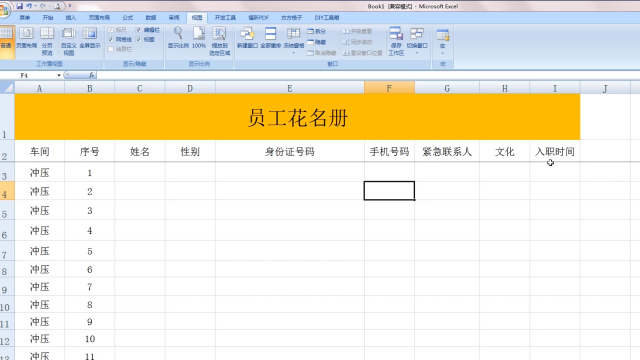This screenshot has height=360, width=640.
Task: Hide the window with 隐藏
Action: (317, 42)
